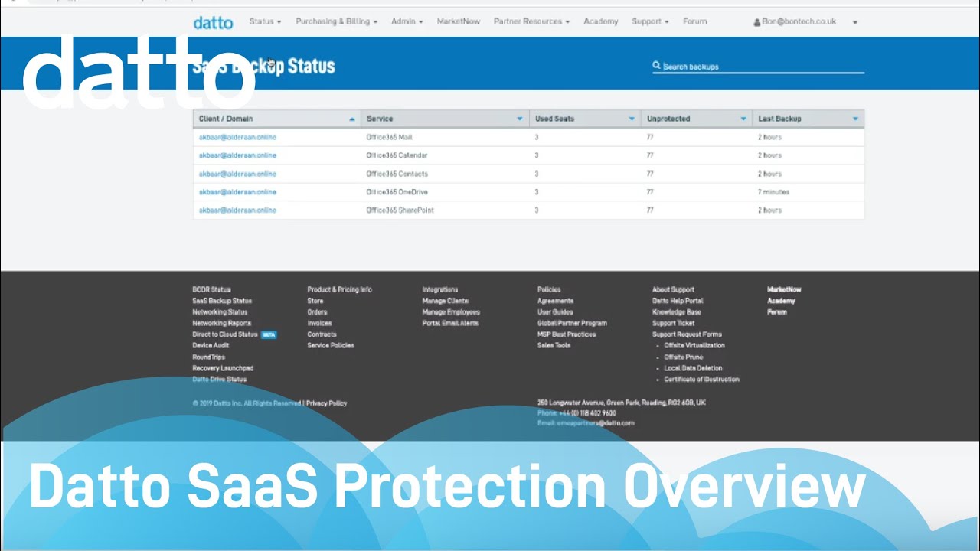Screen dimensions: 980x551
Task: Open the akbaar link in Office365 OneDrive row
Action: coord(237,192)
